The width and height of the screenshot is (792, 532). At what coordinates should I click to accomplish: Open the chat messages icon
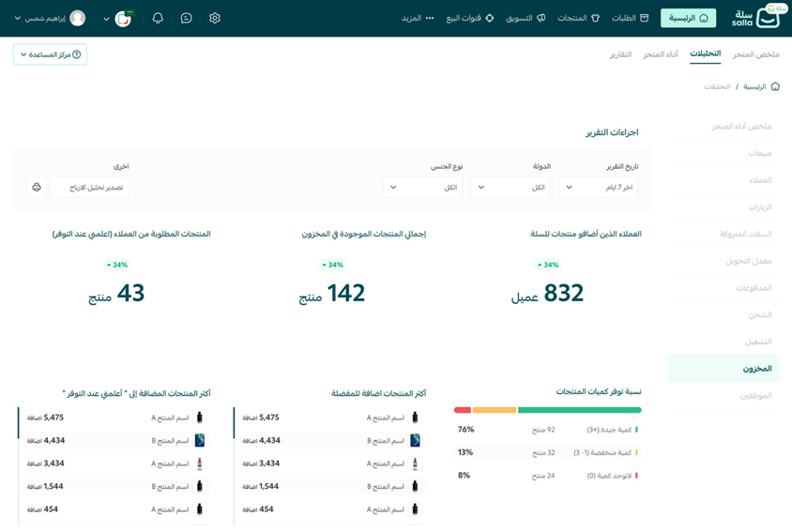click(x=187, y=18)
